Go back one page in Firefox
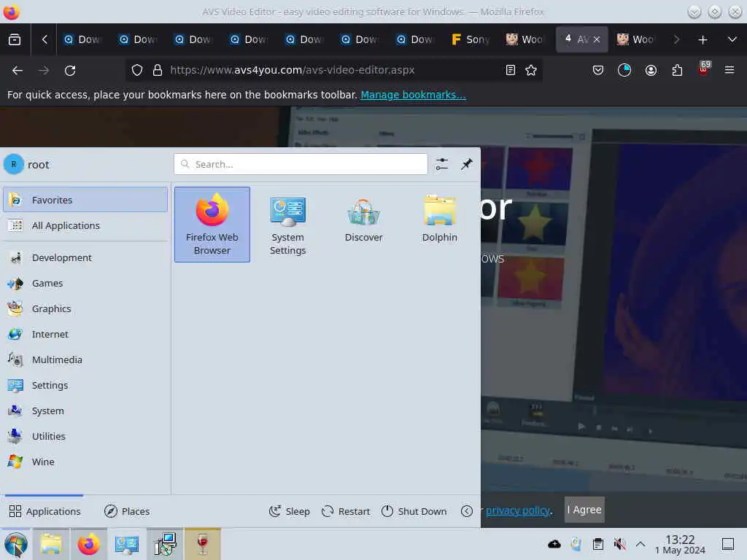This screenshot has height=560, width=747. (18, 71)
